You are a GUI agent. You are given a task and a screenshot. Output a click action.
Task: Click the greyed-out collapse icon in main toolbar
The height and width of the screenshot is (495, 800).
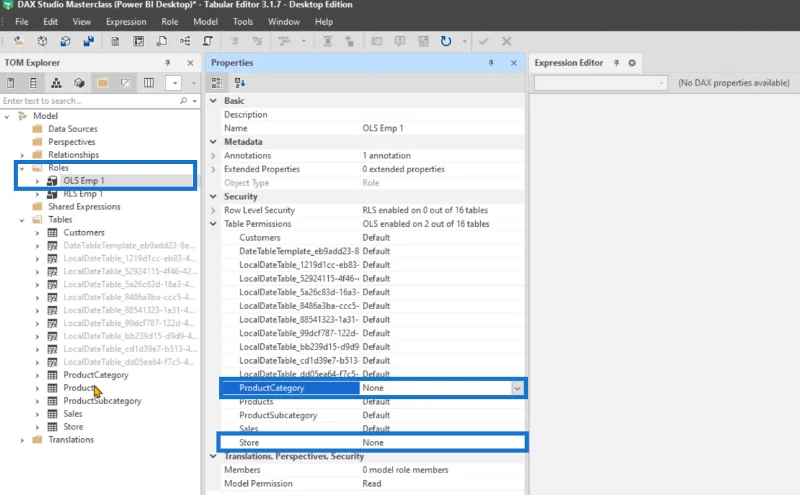pos(328,41)
